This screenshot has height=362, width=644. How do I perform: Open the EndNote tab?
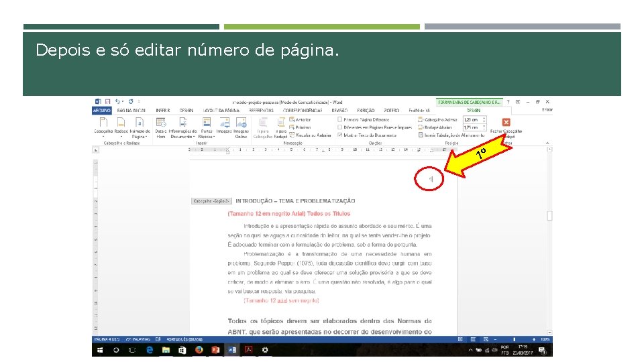(x=419, y=111)
